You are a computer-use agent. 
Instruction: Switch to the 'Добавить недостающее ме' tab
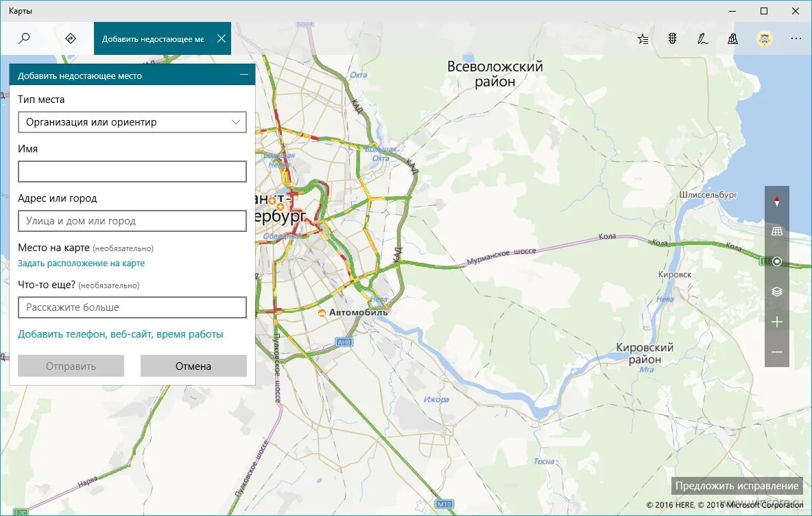(x=153, y=39)
